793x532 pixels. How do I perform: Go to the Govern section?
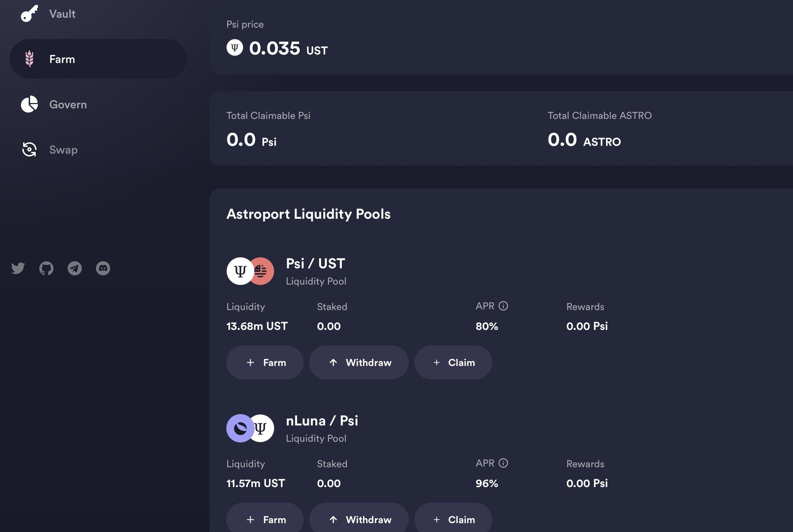click(68, 104)
